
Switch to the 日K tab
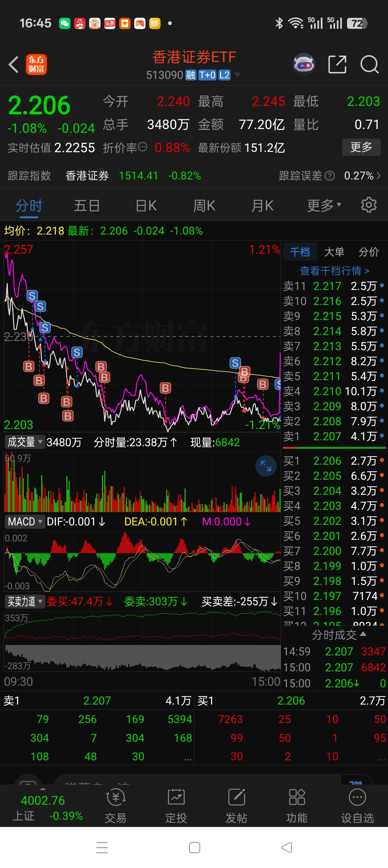pos(146,205)
